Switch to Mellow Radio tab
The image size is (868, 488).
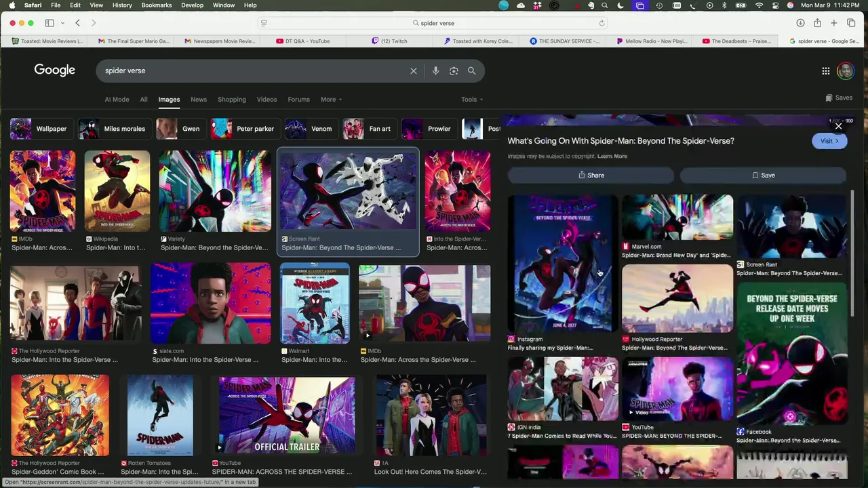(652, 41)
